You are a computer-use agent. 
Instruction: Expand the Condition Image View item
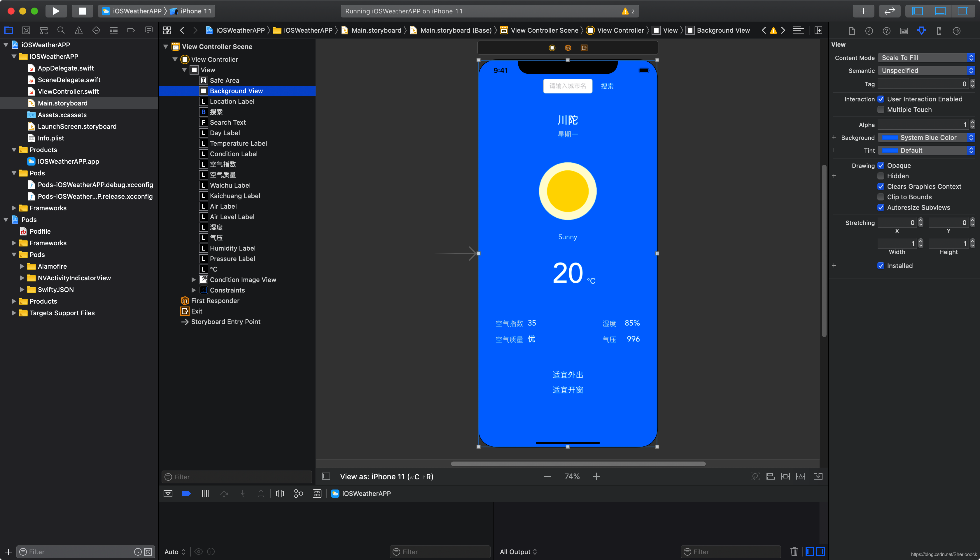194,280
